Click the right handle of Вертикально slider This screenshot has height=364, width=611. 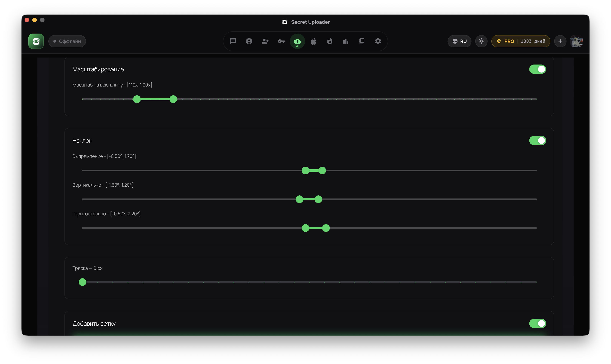pos(318,199)
